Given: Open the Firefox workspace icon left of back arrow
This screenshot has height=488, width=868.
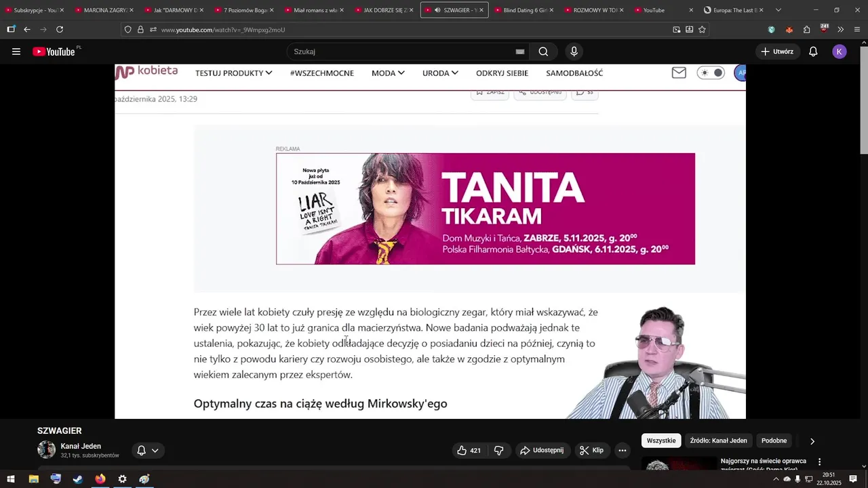Looking at the screenshot, I should [11, 29].
